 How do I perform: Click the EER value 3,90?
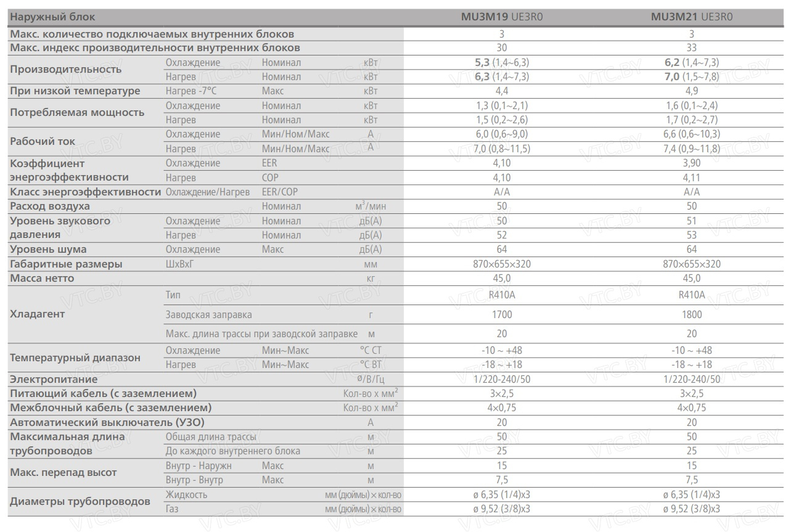point(691,163)
